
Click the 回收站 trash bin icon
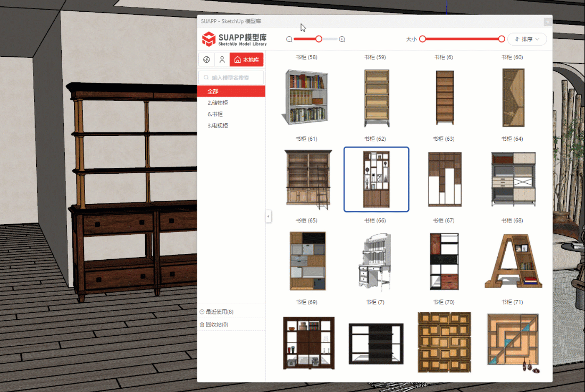coord(202,325)
